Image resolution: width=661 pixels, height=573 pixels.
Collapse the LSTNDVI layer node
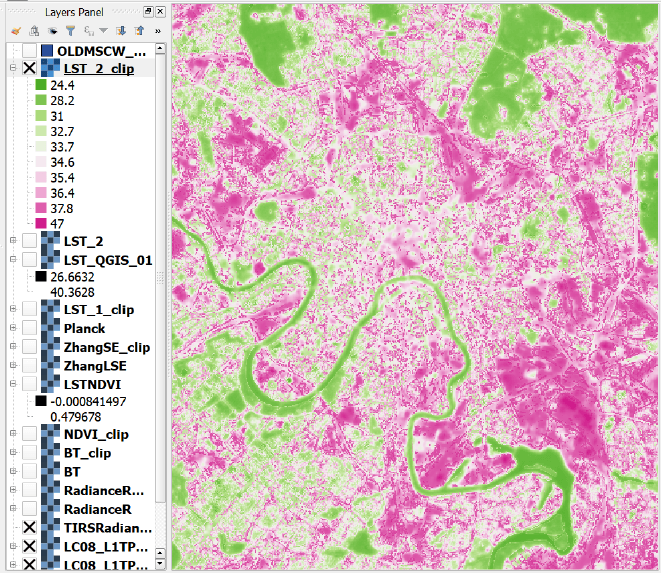13,384
